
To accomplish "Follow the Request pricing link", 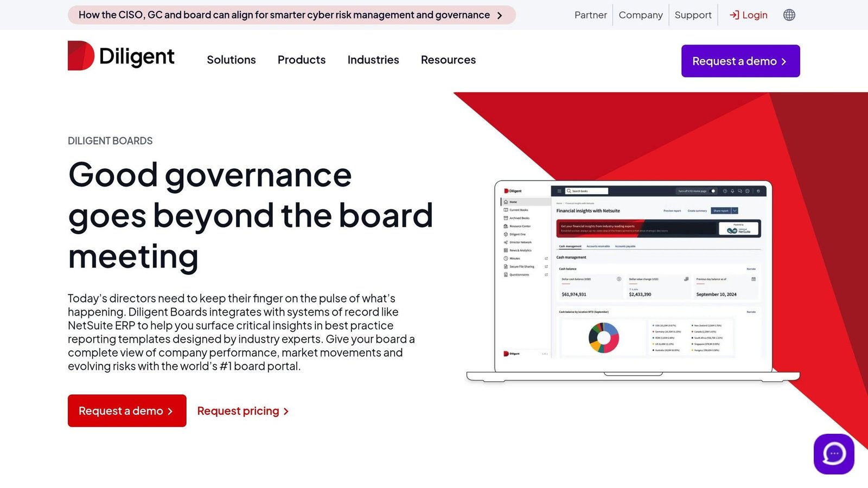I will pos(243,411).
